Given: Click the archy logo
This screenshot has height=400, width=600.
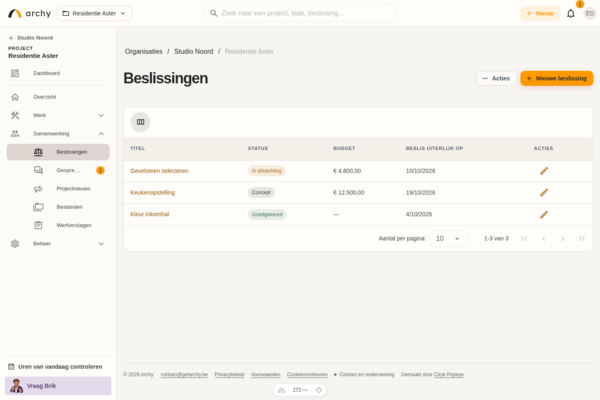Looking at the screenshot, I should 29,13.
